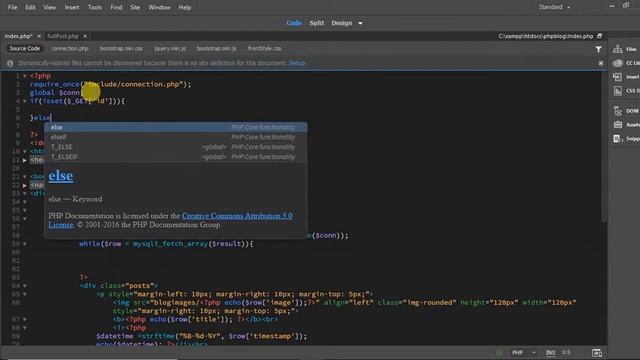Open the Find menu
Screen dimensions: 640x360
(116, 7)
